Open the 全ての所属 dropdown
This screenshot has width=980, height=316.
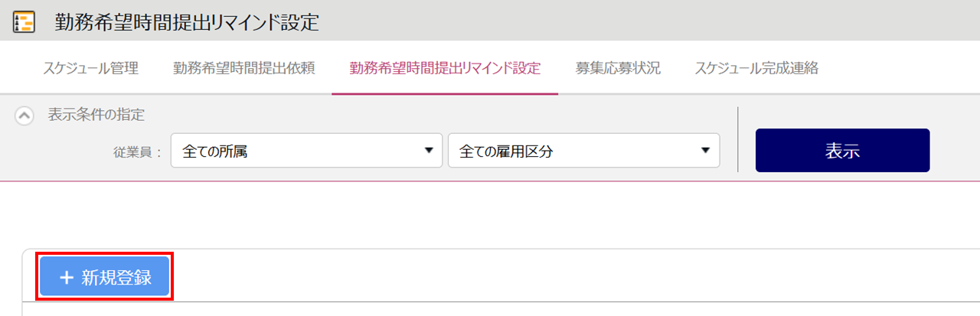pyautogui.click(x=306, y=151)
